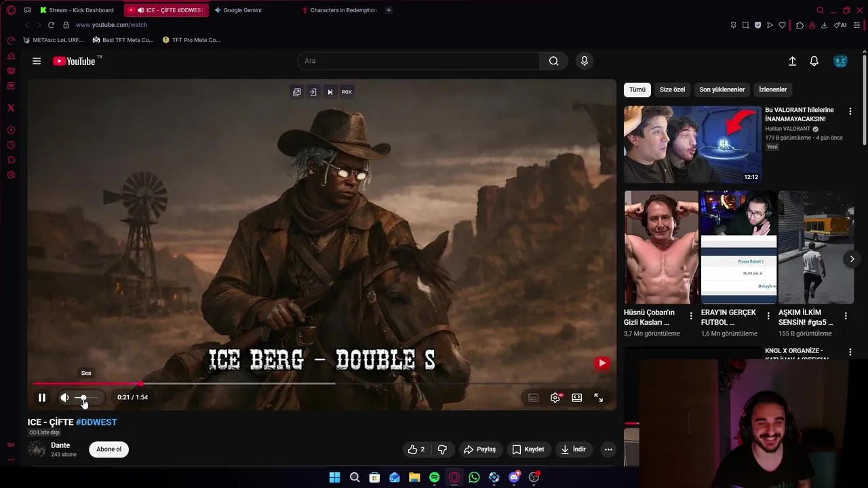The height and width of the screenshot is (488, 868).
Task: Click the YouTube watermark on video
Action: 602,363
